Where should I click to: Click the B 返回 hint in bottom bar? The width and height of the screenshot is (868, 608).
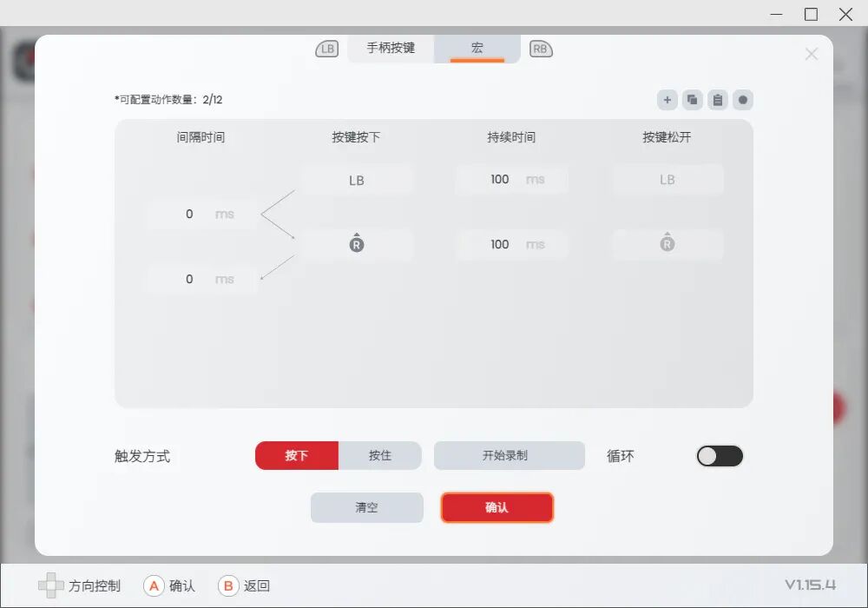click(244, 585)
